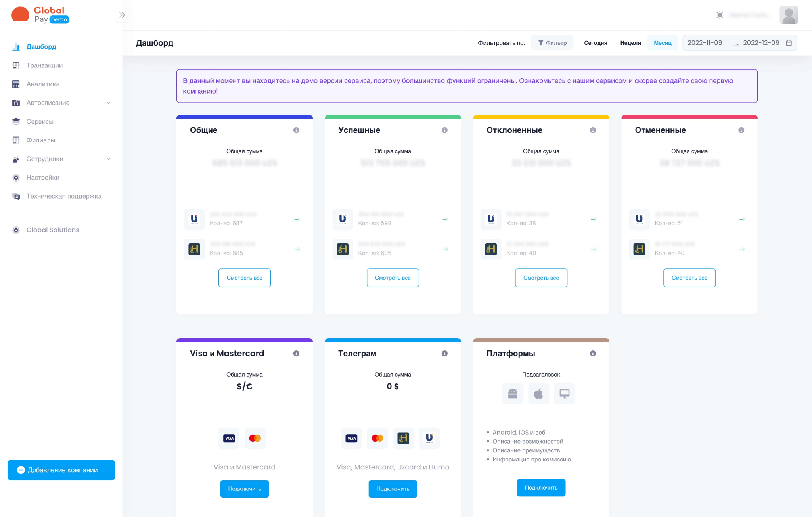Viewport: 812px width, 517px height.
Task: Open the calendar icon in the date range
Action: pos(789,43)
